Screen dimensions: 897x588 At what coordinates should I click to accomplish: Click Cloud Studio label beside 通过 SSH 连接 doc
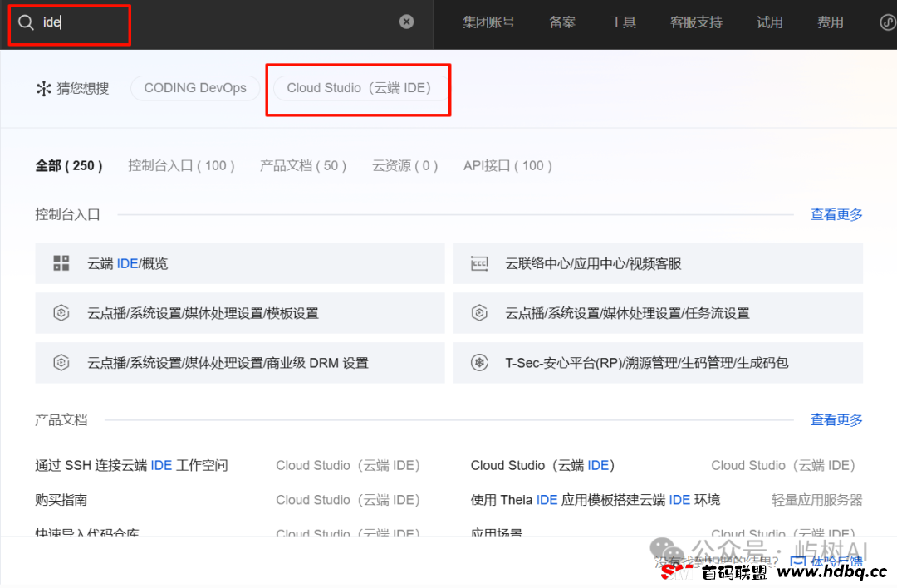coord(348,466)
